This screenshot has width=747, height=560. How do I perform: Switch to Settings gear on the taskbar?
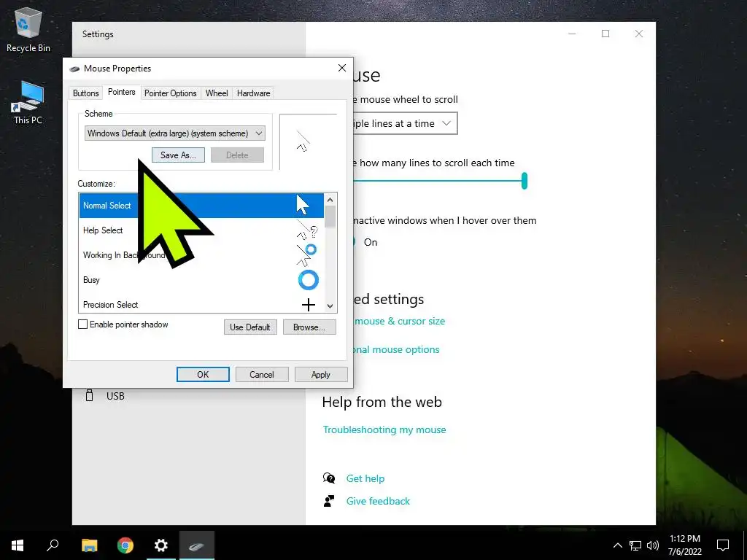click(161, 545)
